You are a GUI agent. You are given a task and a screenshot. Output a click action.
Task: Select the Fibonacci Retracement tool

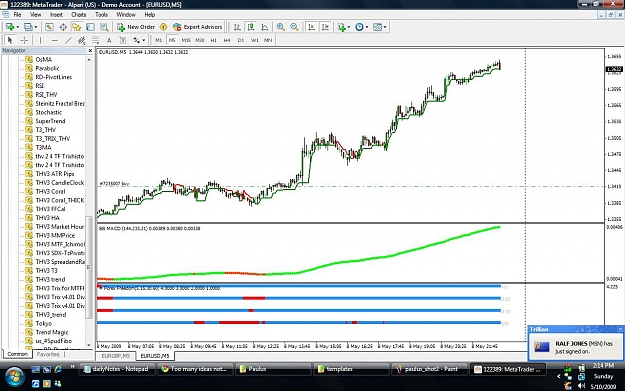(x=96, y=40)
